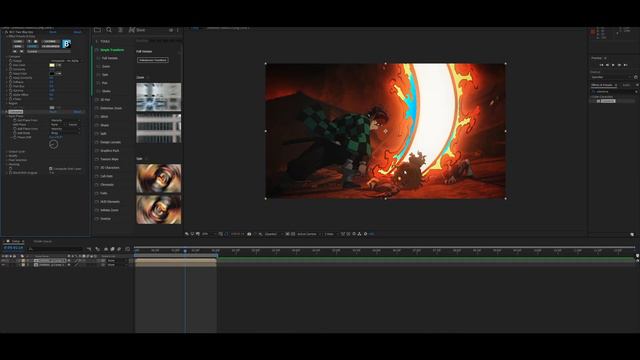Jump to first frame in Preview panel
This screenshot has height=360, width=640.
601,65
